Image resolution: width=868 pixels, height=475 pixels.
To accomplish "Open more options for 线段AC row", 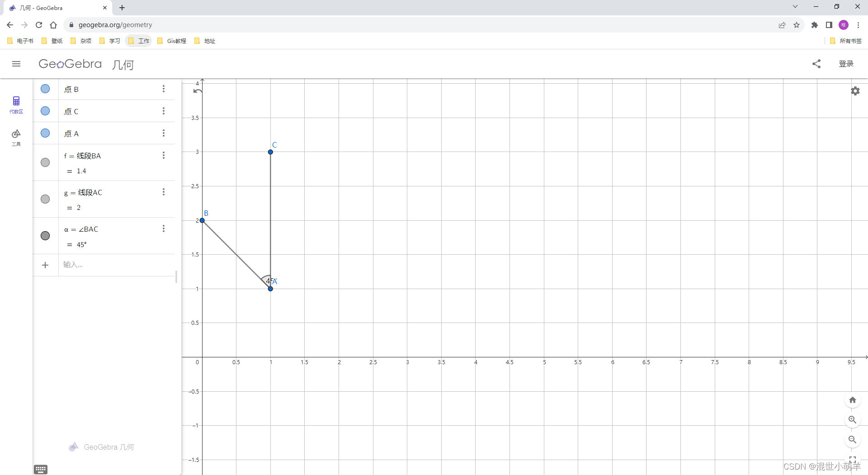I will (x=164, y=192).
